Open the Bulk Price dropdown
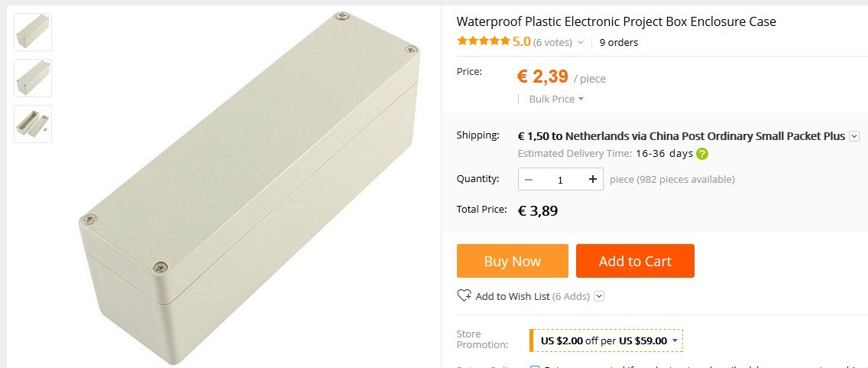This screenshot has height=368, width=868. click(x=556, y=99)
